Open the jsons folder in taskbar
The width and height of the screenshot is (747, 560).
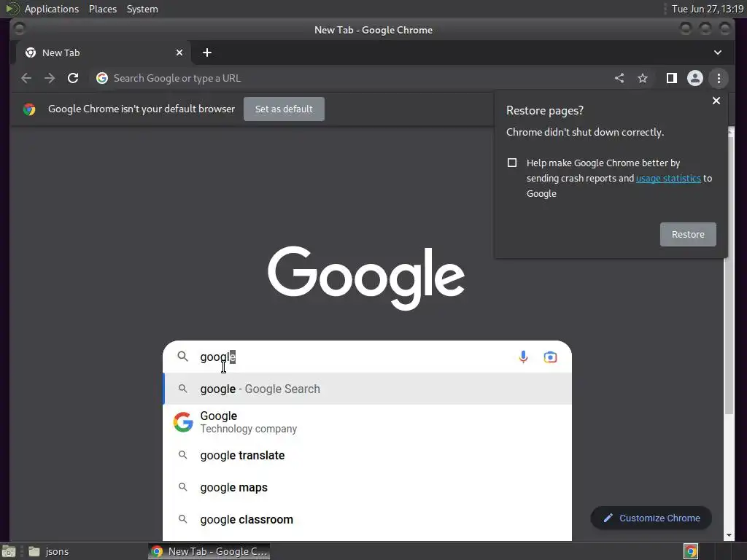[x=49, y=551]
